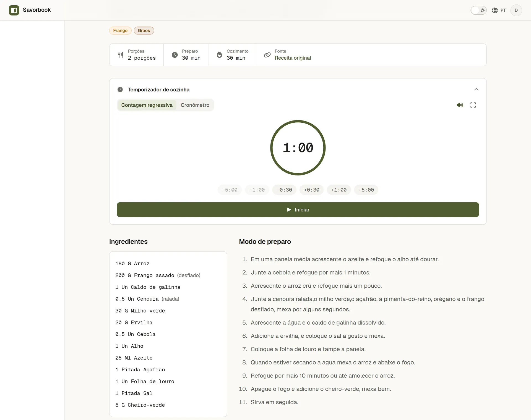Viewport: 531px width, 420px height.
Task: Toggle the light/dark theme switch
Action: tap(478, 10)
